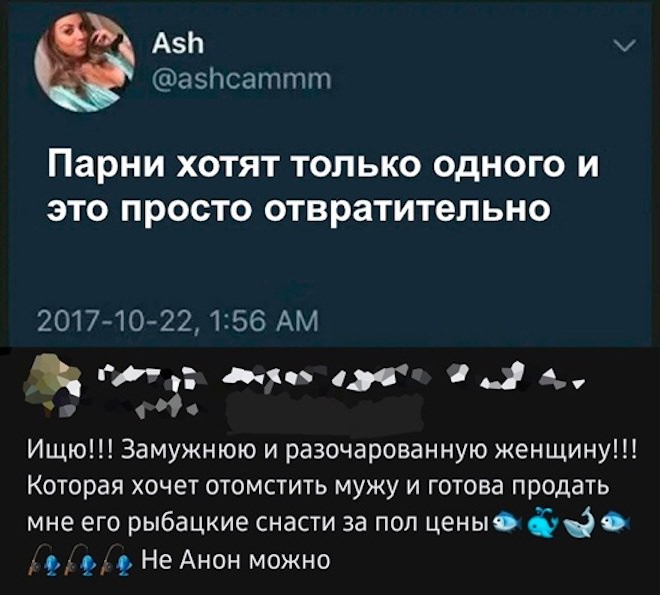Click the first fish emoji after "цены"

coord(506,523)
